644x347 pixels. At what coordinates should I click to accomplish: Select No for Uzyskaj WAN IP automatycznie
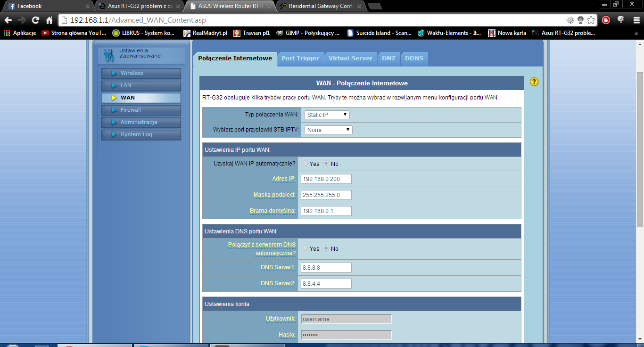326,164
